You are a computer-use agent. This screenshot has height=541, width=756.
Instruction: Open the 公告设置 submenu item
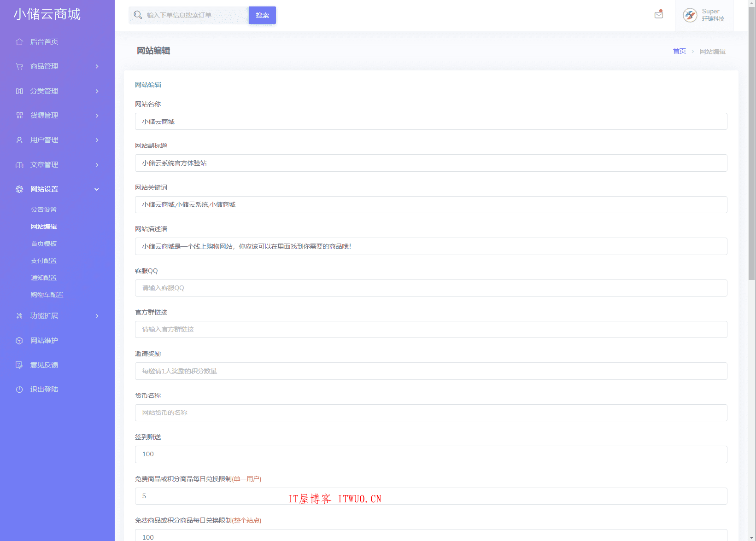44,209
